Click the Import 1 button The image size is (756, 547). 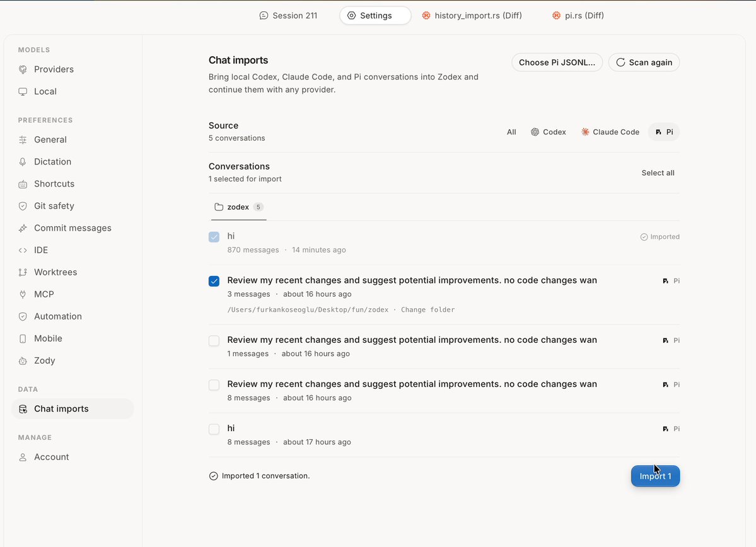(x=655, y=476)
